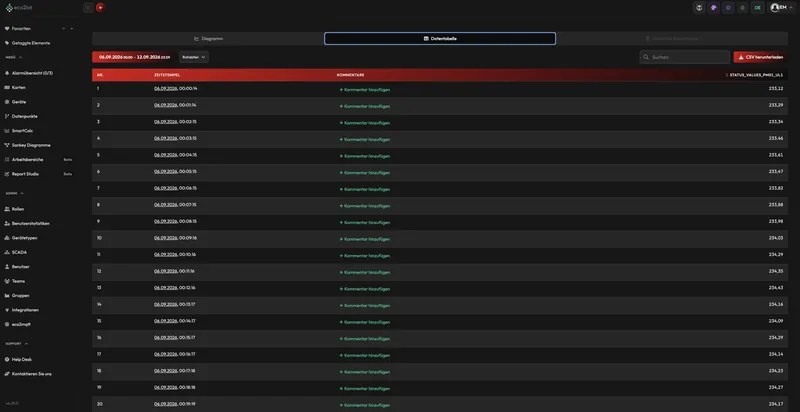Click the Karten map icon
800x412 pixels.
point(7,87)
